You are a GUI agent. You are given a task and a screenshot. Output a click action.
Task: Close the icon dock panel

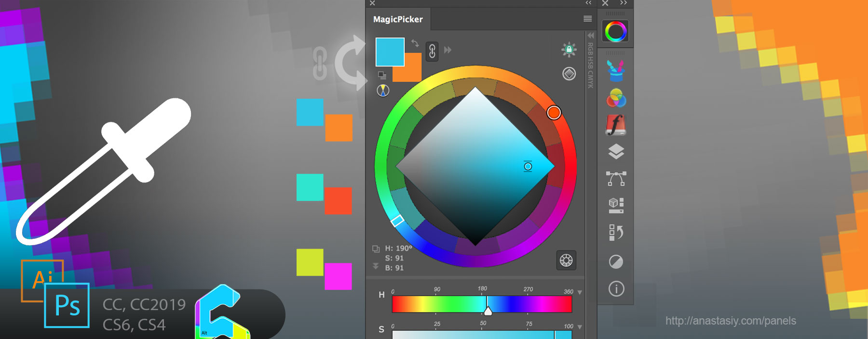click(605, 3)
